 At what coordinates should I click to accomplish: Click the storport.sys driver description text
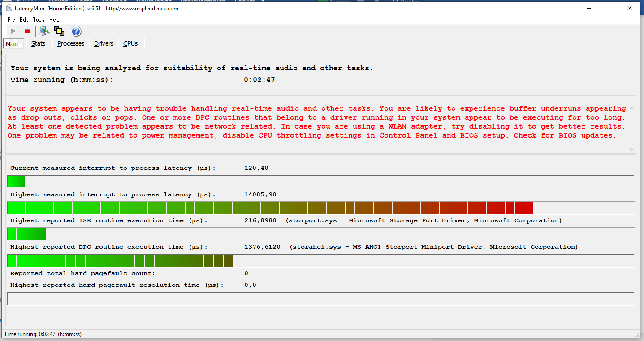coord(424,220)
